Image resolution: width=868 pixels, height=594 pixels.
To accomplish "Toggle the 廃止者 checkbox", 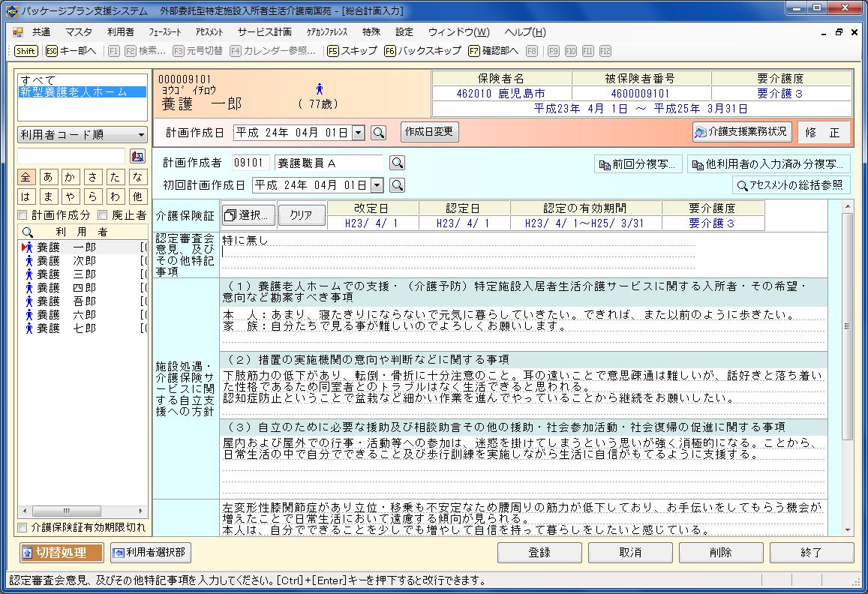I will tap(103, 215).
